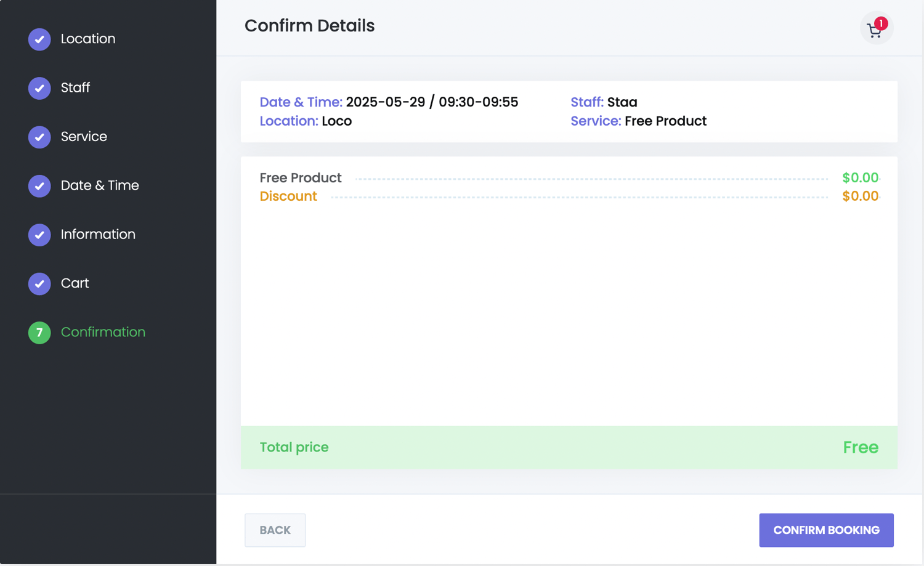Select the Date & Time step label
The width and height of the screenshot is (924, 566).
coord(100,185)
